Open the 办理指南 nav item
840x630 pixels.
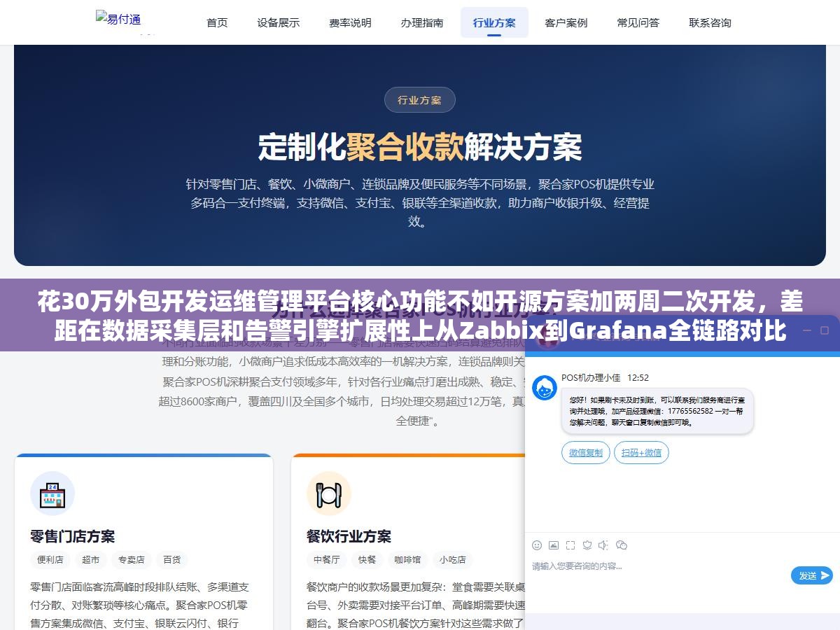coord(422,22)
